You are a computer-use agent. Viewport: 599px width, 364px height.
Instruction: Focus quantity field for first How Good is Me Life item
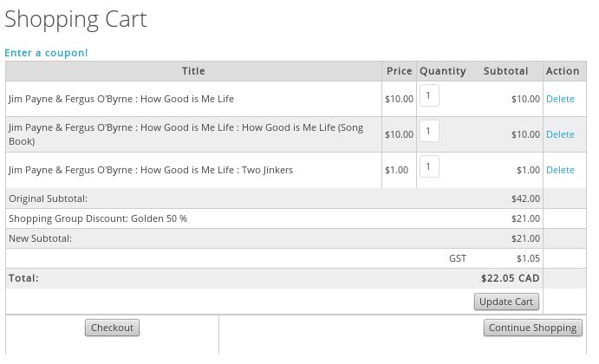[x=429, y=95]
